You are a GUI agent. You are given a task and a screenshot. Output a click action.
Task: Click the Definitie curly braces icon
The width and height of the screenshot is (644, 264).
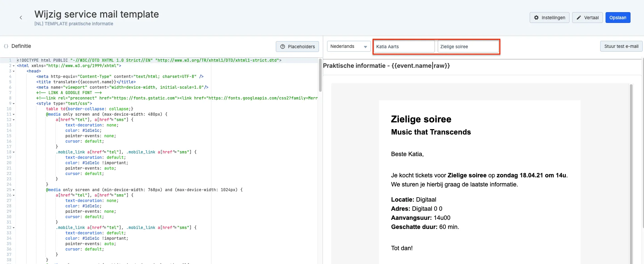pyautogui.click(x=6, y=46)
